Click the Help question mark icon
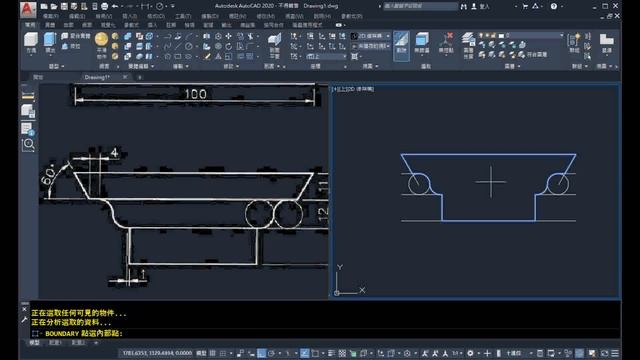Viewport: 640px width, 360px height. point(553,6)
